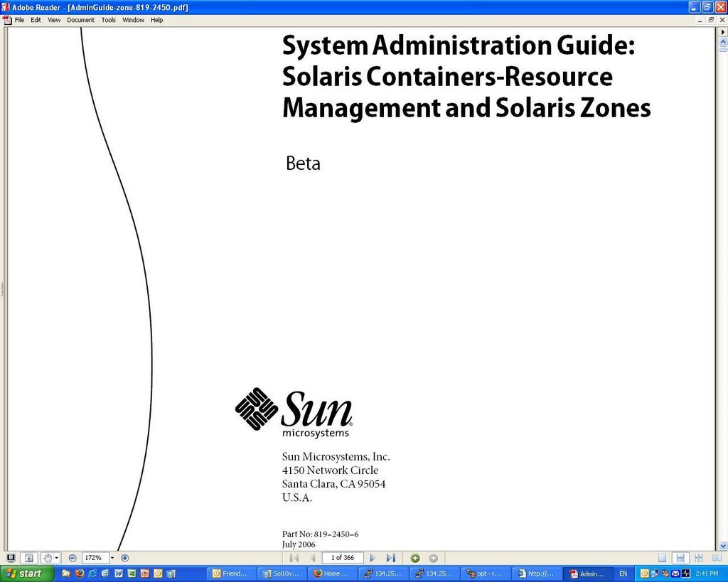Open the View menu
Viewport: 728px width, 582px height.
pyautogui.click(x=54, y=20)
